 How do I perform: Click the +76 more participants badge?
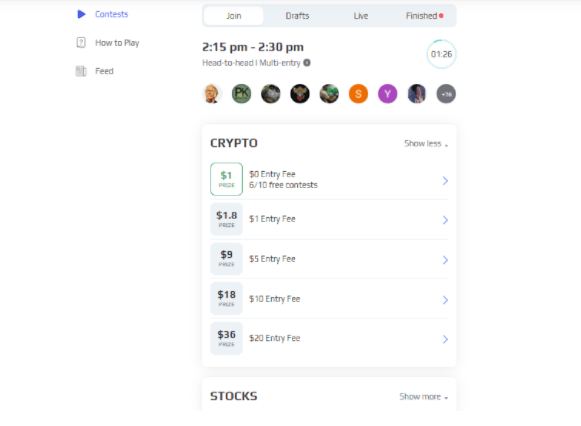pyautogui.click(x=446, y=94)
